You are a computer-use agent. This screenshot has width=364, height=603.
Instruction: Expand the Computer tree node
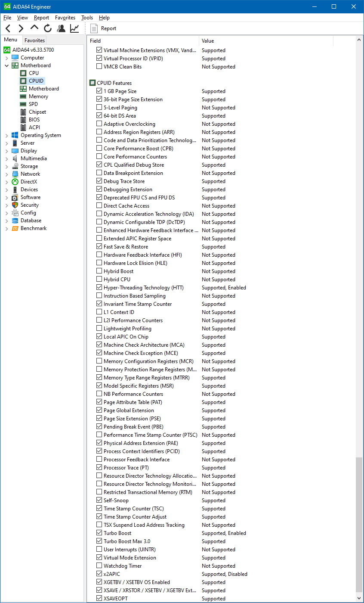[6, 58]
